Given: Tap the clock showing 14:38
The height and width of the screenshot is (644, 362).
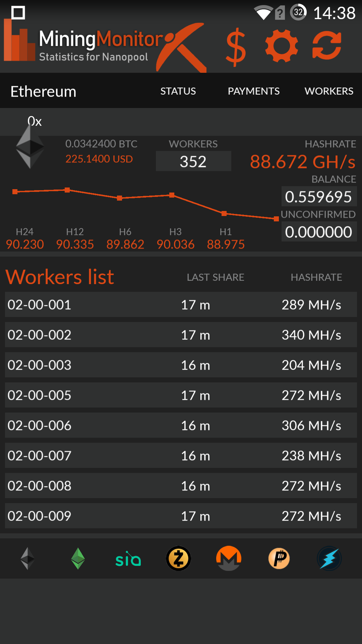Looking at the screenshot, I should [334, 13].
